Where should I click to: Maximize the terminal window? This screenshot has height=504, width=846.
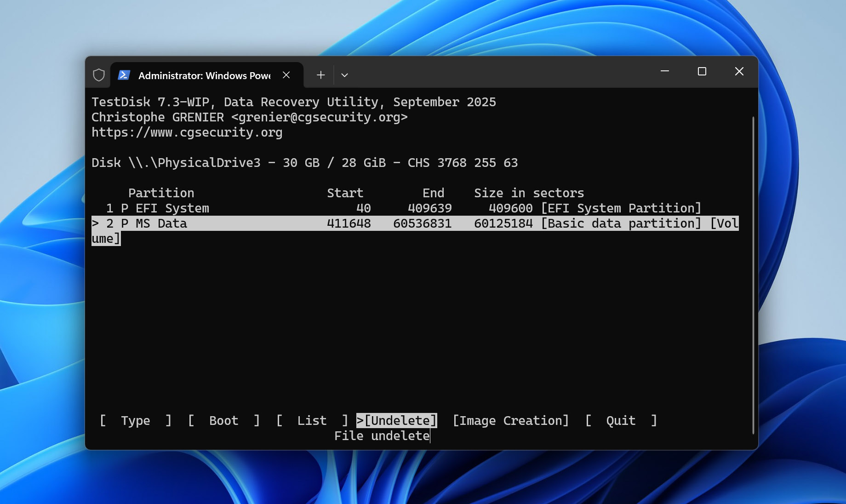702,71
